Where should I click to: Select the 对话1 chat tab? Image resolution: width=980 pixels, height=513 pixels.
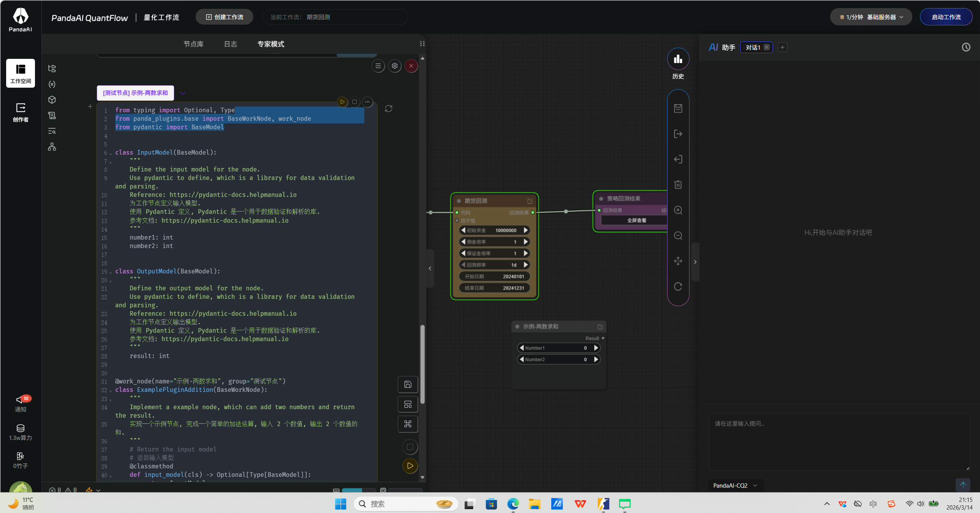tap(752, 47)
